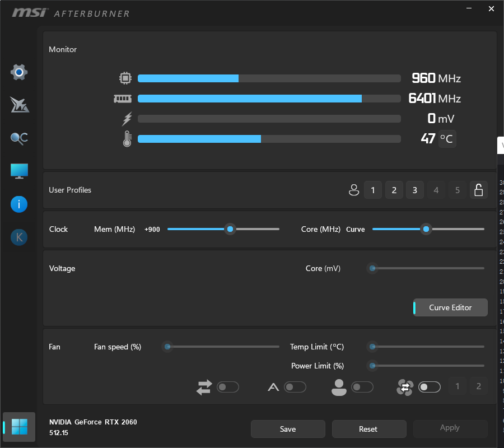Viewport: 504px width, 448px height.
Task: Click the user profile person icon
Action: [x=354, y=190]
